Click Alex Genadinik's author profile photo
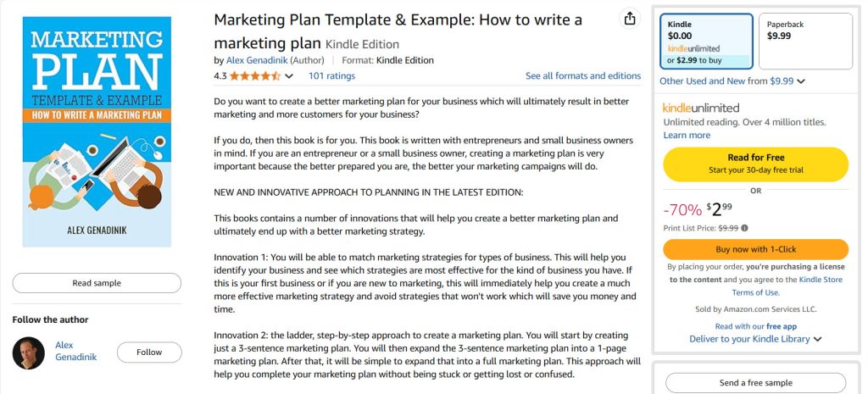Image resolution: width=868 pixels, height=394 pixels. click(x=28, y=352)
